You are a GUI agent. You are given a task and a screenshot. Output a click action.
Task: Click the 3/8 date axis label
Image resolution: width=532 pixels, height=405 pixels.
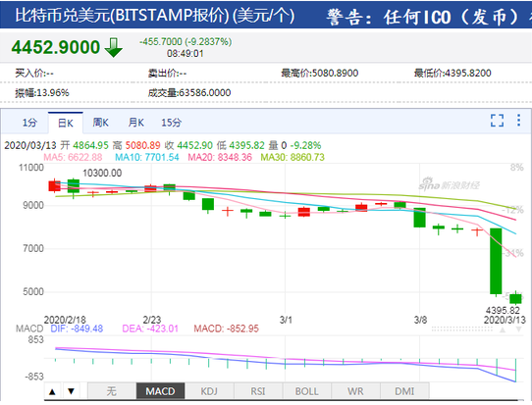[x=420, y=320]
